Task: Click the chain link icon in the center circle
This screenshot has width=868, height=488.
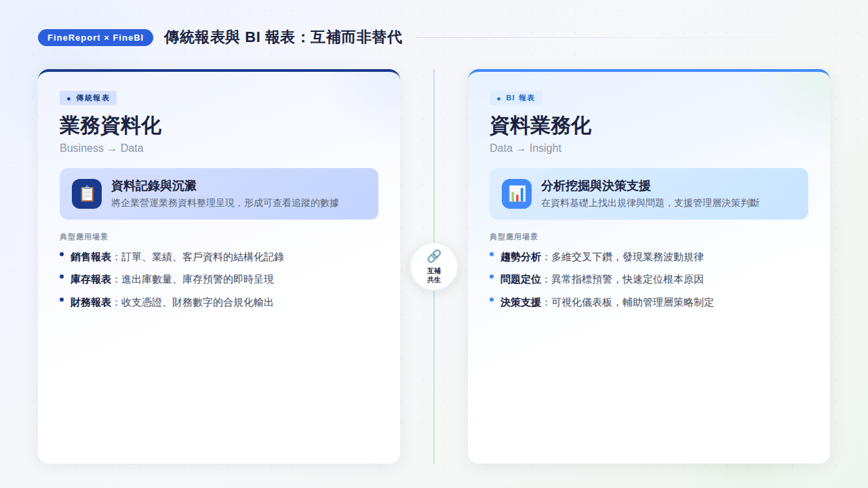Action: 433,256
